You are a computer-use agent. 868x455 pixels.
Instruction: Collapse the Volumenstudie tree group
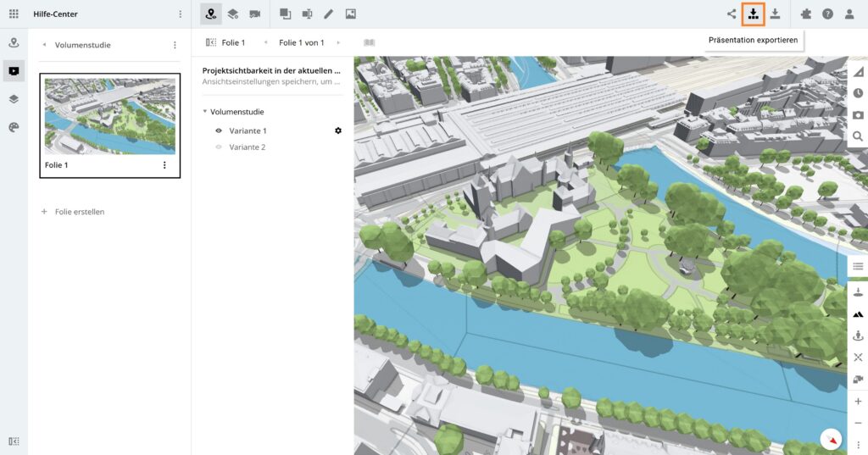point(205,112)
